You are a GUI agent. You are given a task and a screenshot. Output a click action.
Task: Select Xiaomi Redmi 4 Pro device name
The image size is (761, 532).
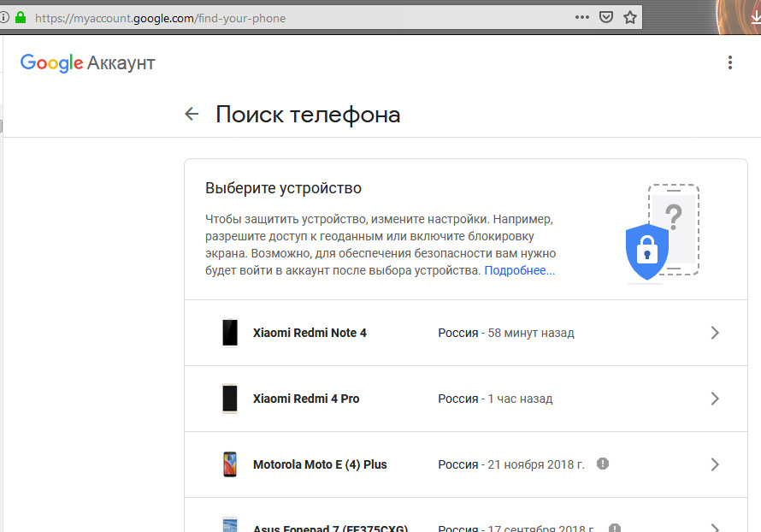pos(306,399)
